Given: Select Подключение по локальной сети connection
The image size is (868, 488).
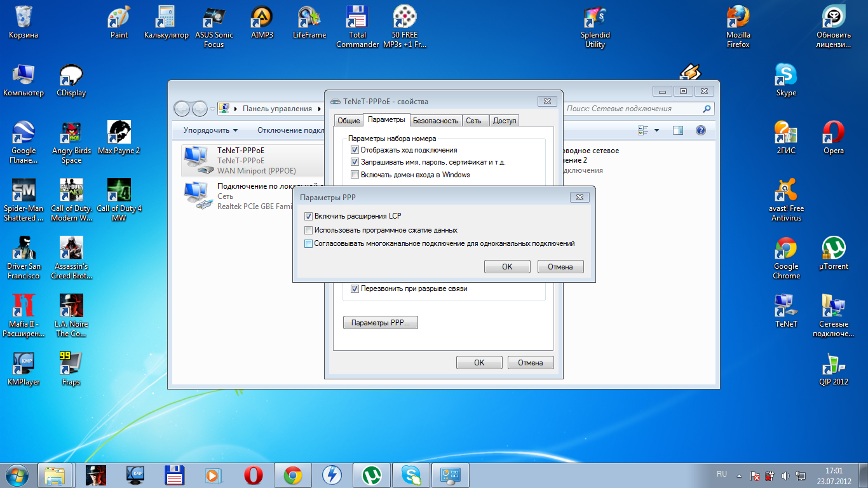Looking at the screenshot, I should 252,196.
